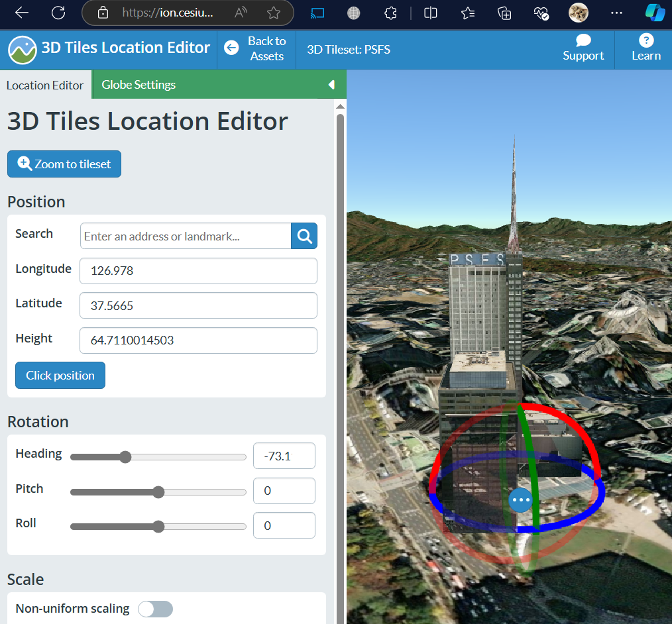This screenshot has width=672, height=624.
Task: Click the Roll value box
Action: [284, 525]
